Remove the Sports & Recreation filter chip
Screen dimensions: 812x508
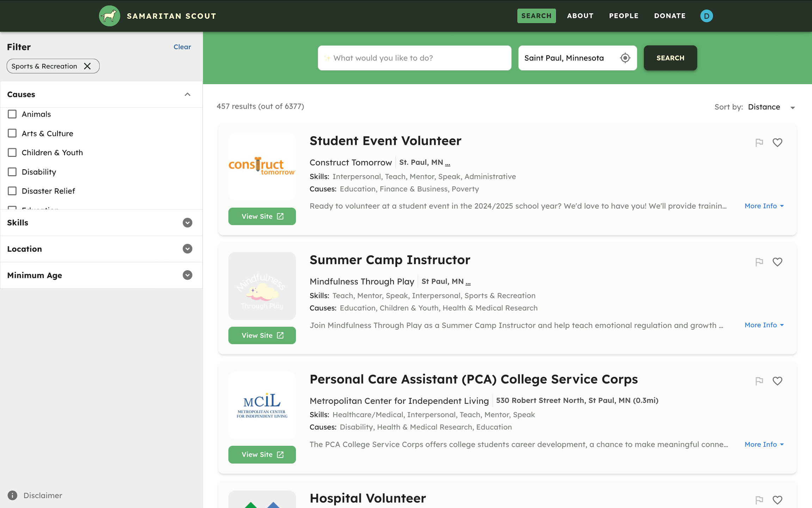(87, 66)
